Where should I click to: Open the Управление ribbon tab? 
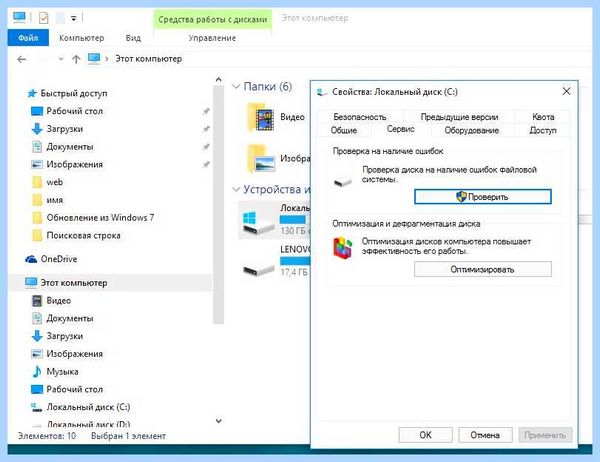click(x=212, y=38)
